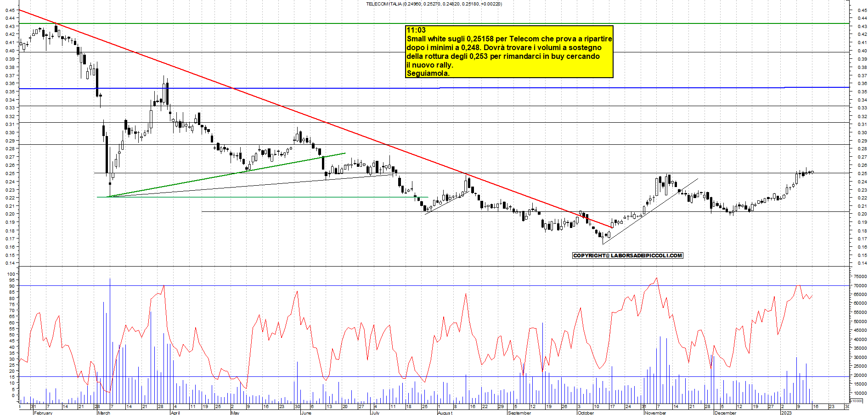Image resolution: width=868 pixels, height=415 pixels.
Task: Click 0.44 on the right price axis
Action: pos(862,18)
